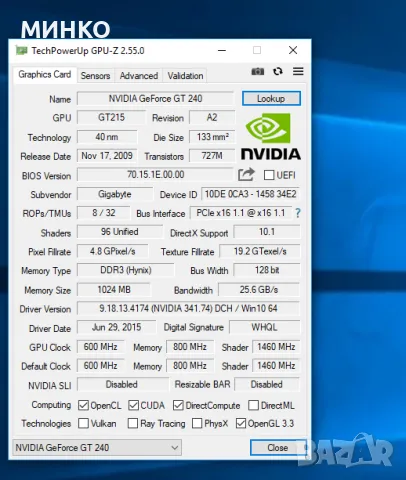Click the ROPs/TMUs field 8 / 32
406x480 pixels.
104,213
